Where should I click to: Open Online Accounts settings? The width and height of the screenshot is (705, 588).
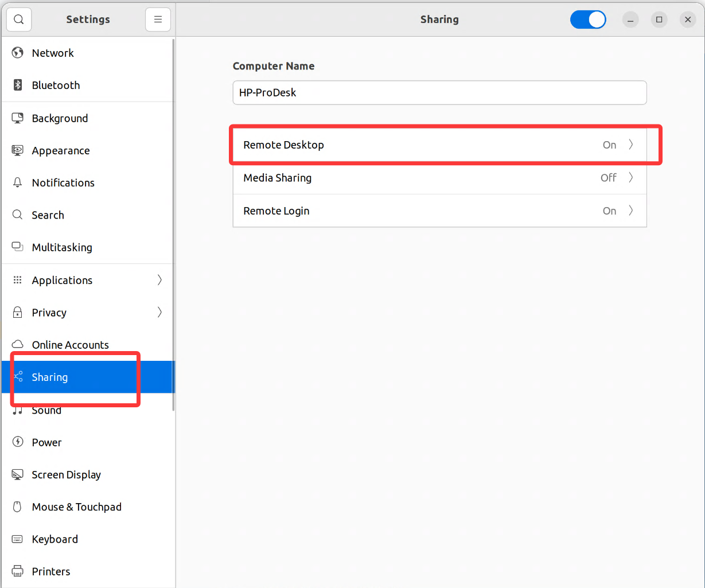click(x=70, y=344)
